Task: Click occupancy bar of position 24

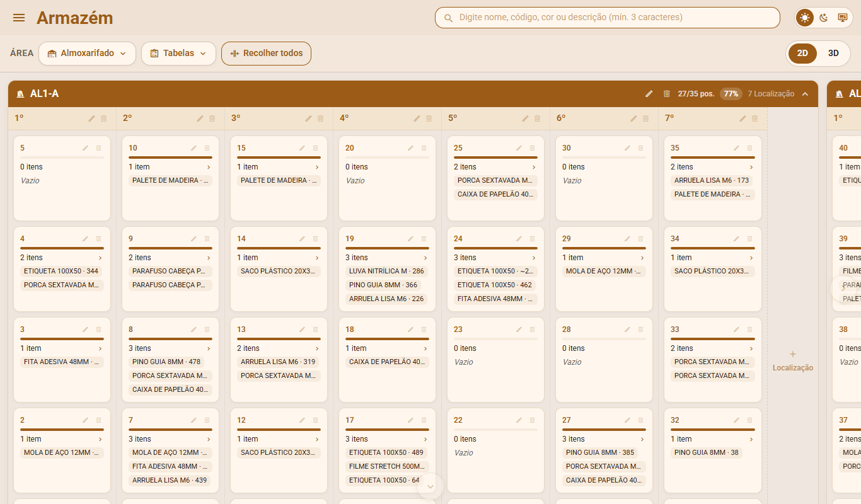Action: pos(495,248)
